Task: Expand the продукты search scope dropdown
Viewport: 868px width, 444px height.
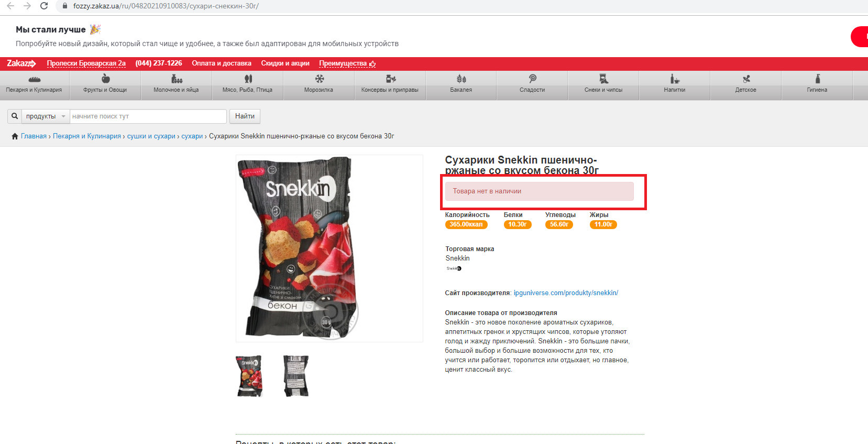Action: 46,116
